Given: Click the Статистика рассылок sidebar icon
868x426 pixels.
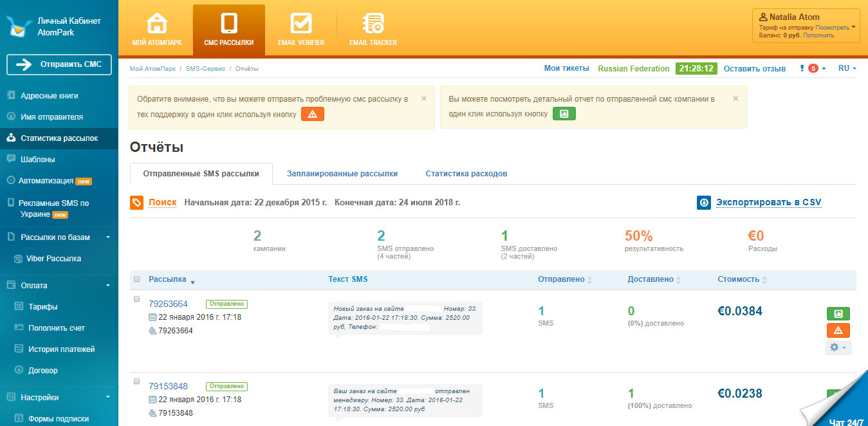Looking at the screenshot, I should click(x=11, y=138).
